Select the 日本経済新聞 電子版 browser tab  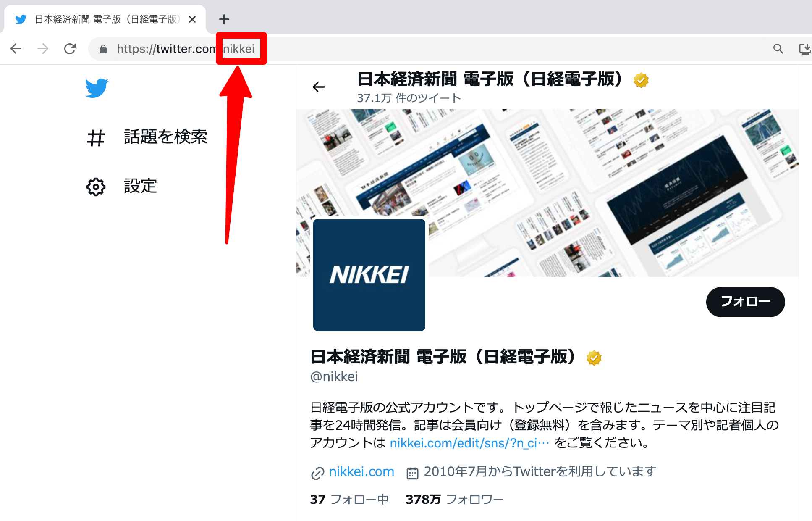tap(105, 19)
